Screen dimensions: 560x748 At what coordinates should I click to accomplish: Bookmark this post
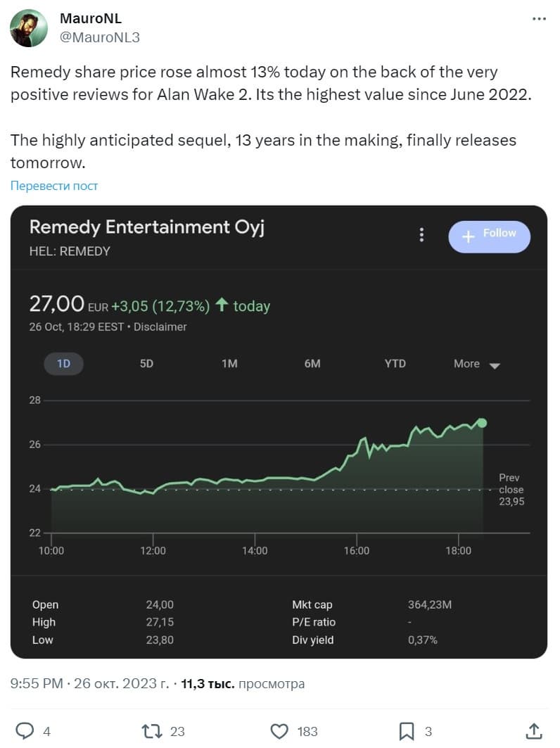click(407, 731)
